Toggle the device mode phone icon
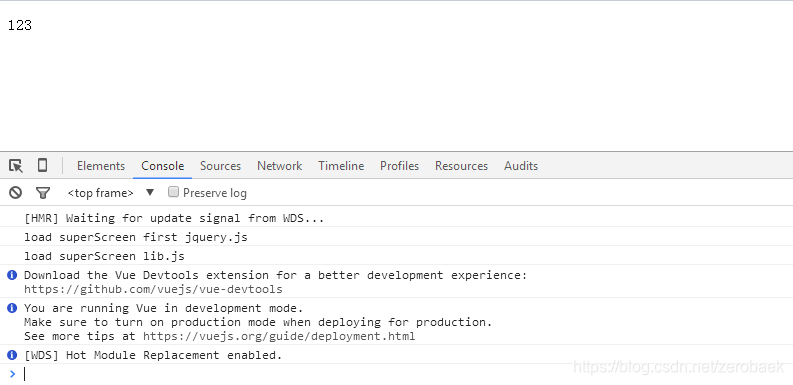Screen dimensions: 793x385 pyautogui.click(x=42, y=165)
